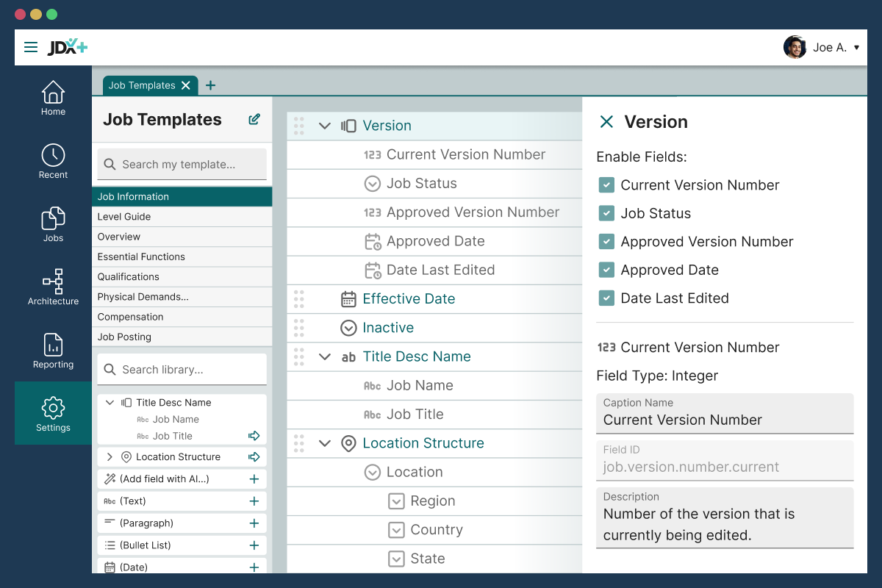This screenshot has height=588, width=882.
Task: Switch to the Compensation section
Action: coord(131,317)
